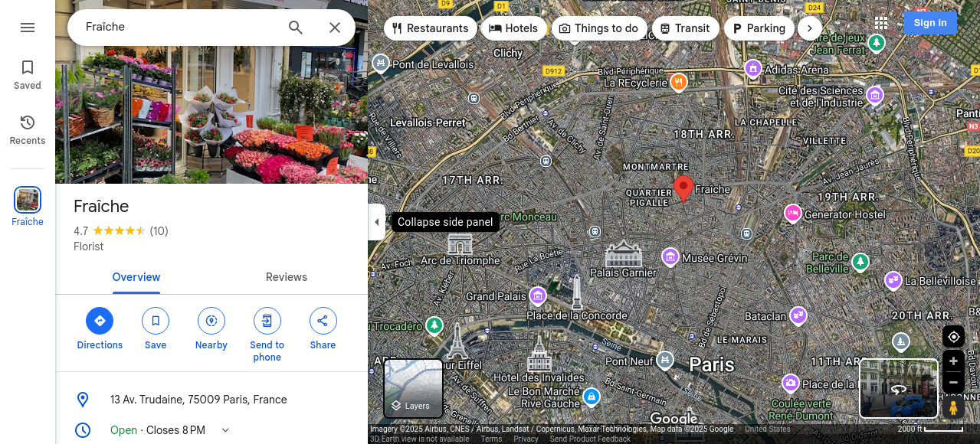This screenshot has height=444, width=980.
Task: Send Fraîche to phone
Action: (267, 335)
